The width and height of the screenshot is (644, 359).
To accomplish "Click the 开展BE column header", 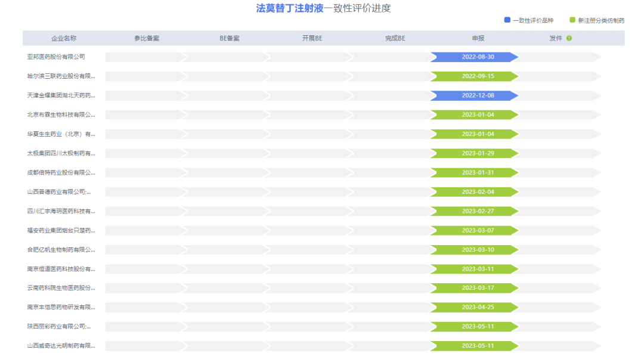I will click(312, 39).
